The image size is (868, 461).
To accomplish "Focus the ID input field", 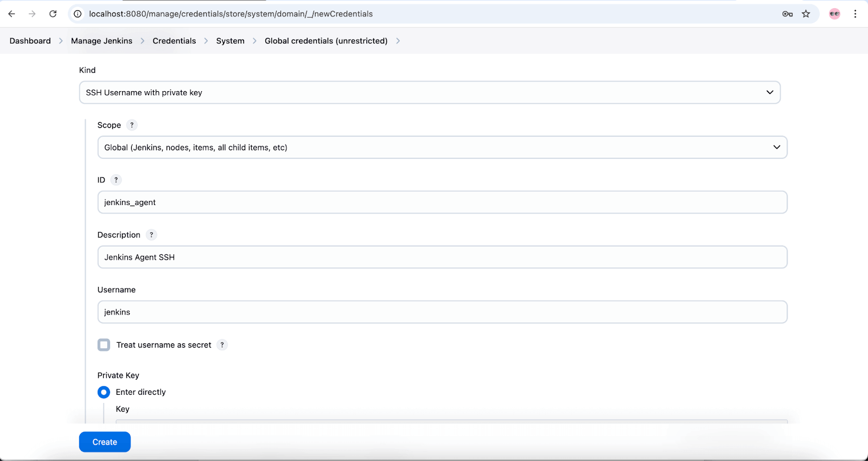I will [x=442, y=202].
